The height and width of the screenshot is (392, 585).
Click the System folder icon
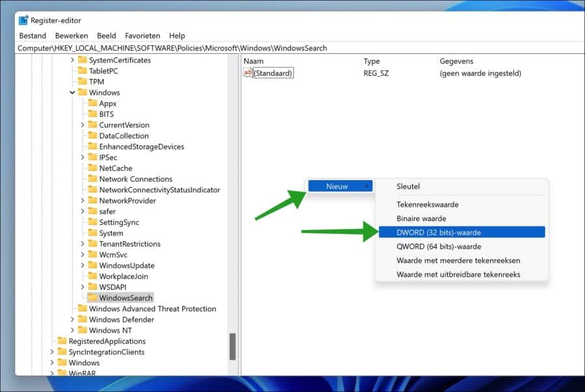(92, 233)
